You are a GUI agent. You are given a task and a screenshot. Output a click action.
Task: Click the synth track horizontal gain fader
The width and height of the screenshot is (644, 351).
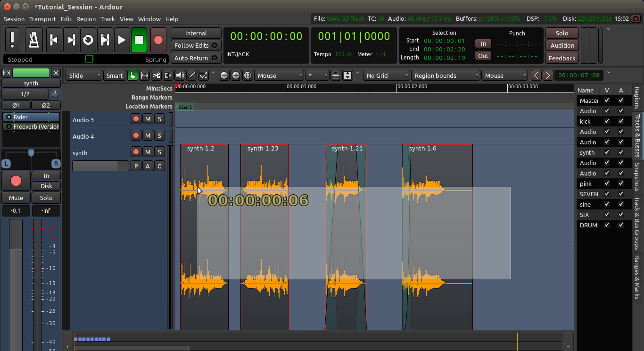point(100,166)
